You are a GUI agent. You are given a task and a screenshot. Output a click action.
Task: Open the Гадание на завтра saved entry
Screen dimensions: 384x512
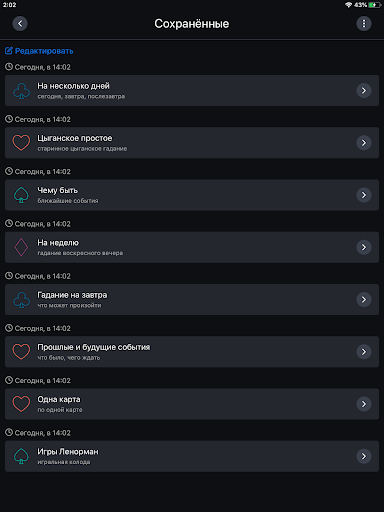(x=192, y=300)
